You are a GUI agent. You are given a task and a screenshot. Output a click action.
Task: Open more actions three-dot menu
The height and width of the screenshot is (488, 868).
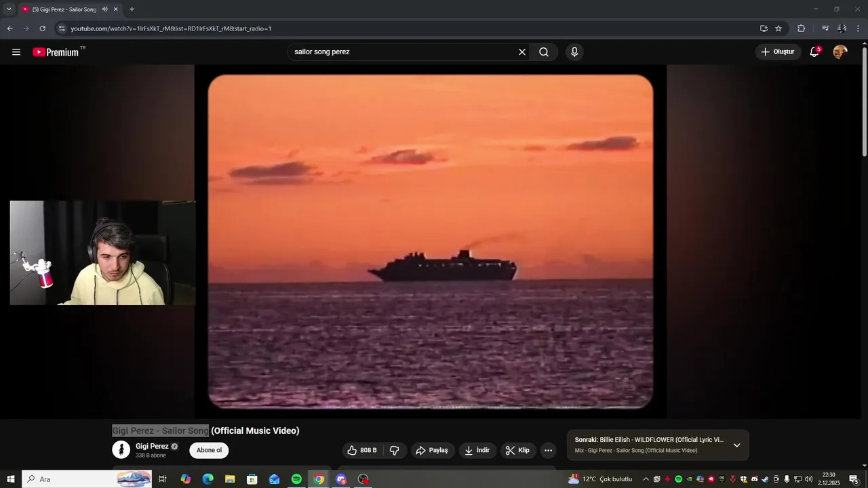point(548,450)
